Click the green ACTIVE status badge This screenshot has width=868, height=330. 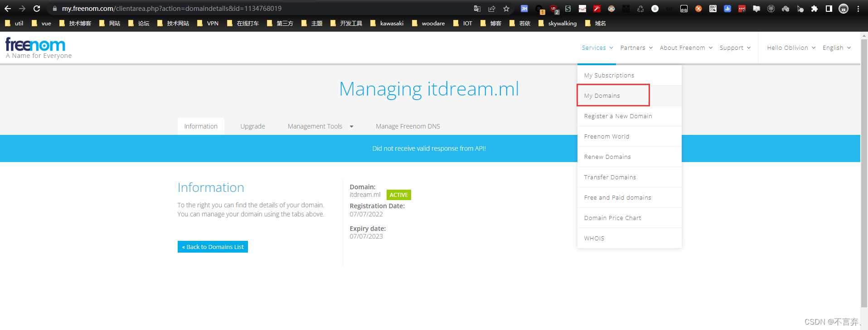(x=399, y=195)
